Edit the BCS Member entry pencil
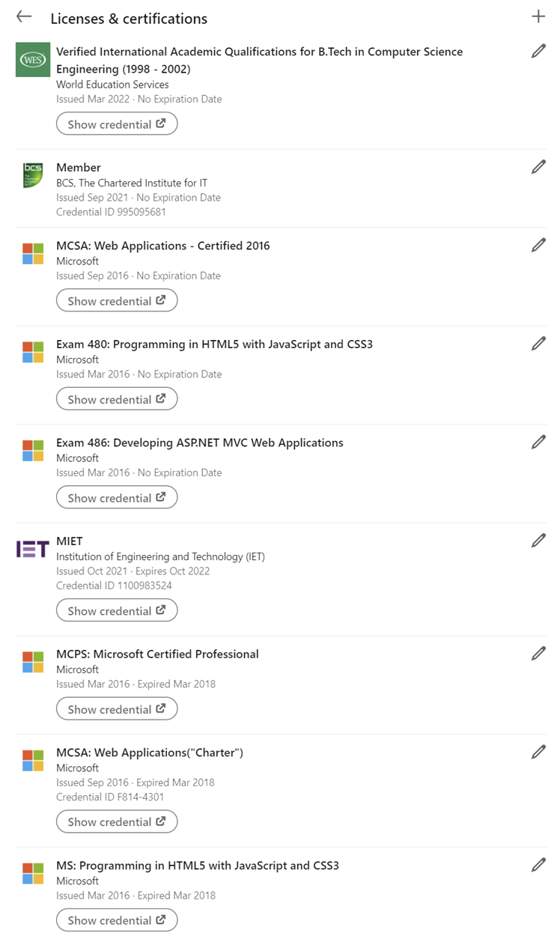560x939 pixels. coord(538,167)
